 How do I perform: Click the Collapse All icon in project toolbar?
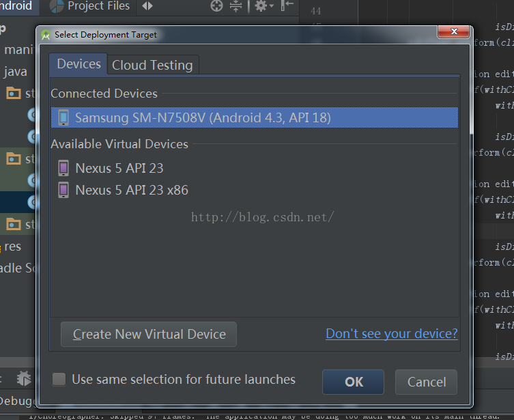tap(235, 6)
